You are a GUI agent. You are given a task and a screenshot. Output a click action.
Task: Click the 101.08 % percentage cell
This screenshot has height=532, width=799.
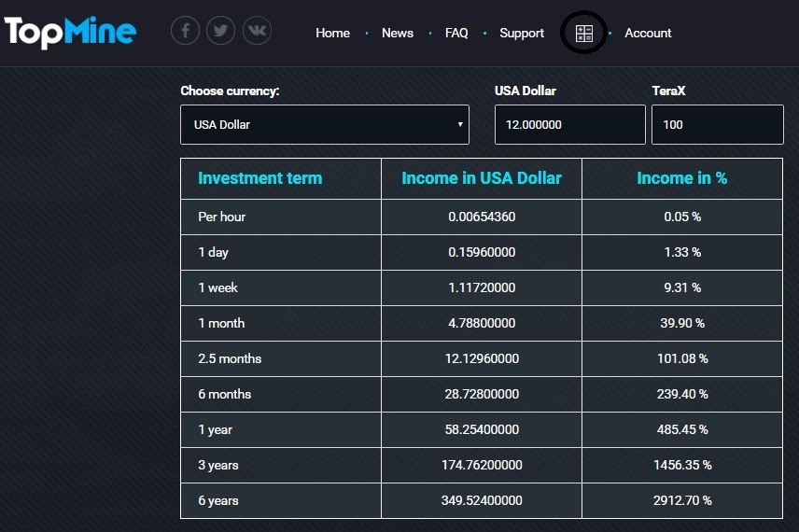(x=682, y=358)
